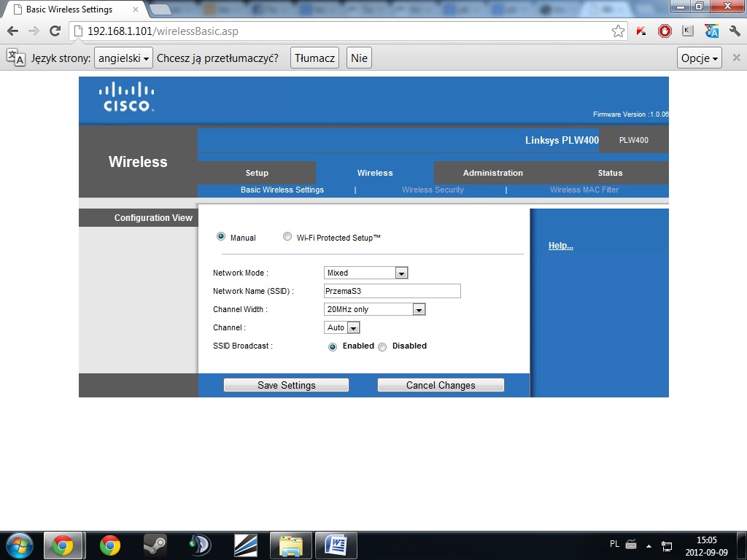Click the 'Firmware Version :1.0.06' text
The image size is (747, 560).
[631, 114]
